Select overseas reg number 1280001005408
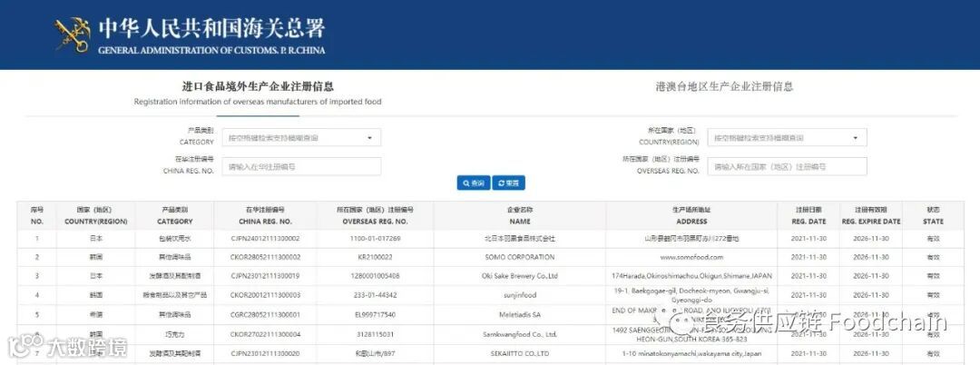 [x=375, y=276]
